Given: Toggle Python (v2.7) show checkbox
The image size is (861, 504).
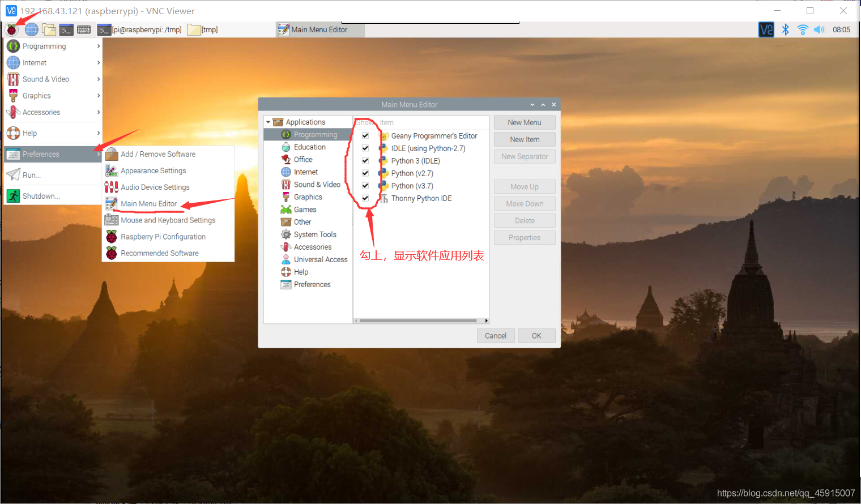Looking at the screenshot, I should point(365,173).
